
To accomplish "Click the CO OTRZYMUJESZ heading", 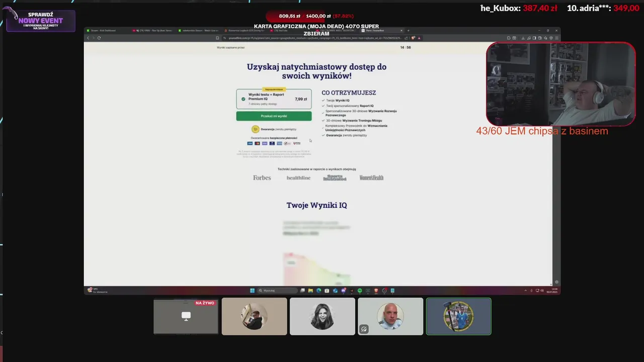I will [x=349, y=93].
